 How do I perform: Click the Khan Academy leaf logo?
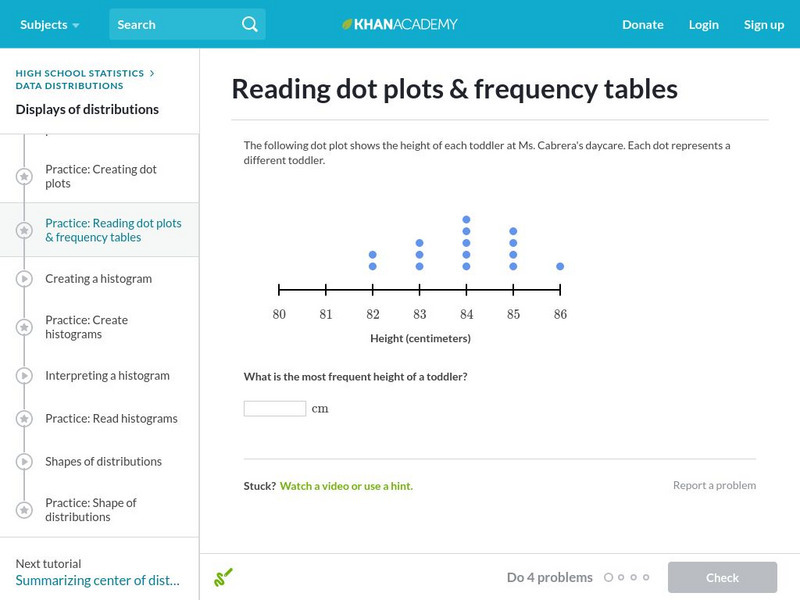tap(348, 24)
